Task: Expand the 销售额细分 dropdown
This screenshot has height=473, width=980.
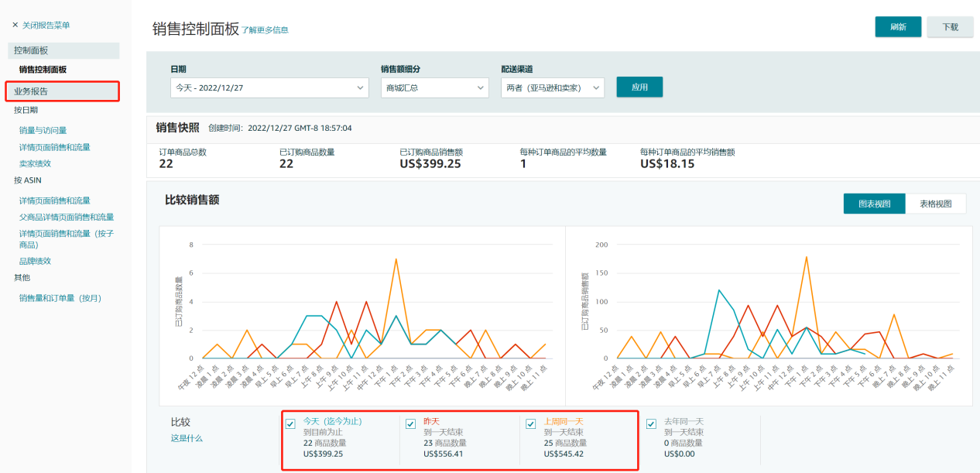Action: (x=434, y=88)
